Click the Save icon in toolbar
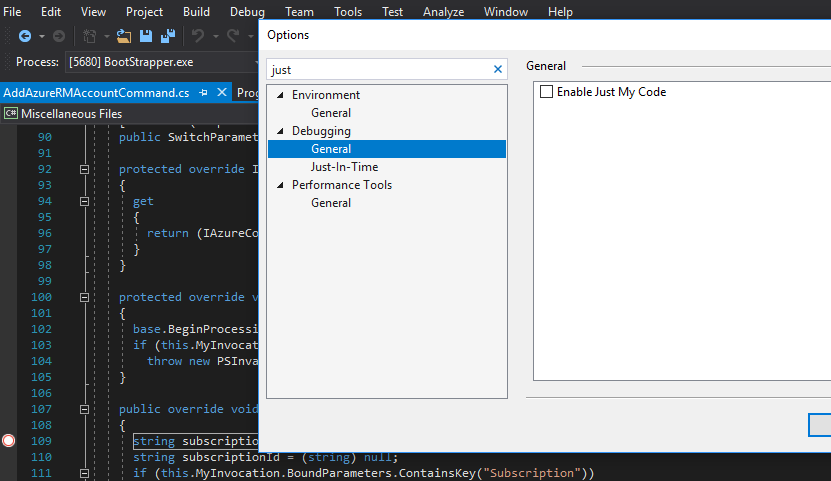831x481 pixels. click(146, 36)
